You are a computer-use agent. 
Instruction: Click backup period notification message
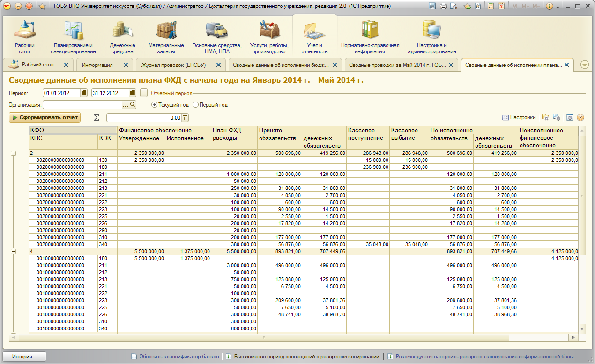tap(307, 357)
